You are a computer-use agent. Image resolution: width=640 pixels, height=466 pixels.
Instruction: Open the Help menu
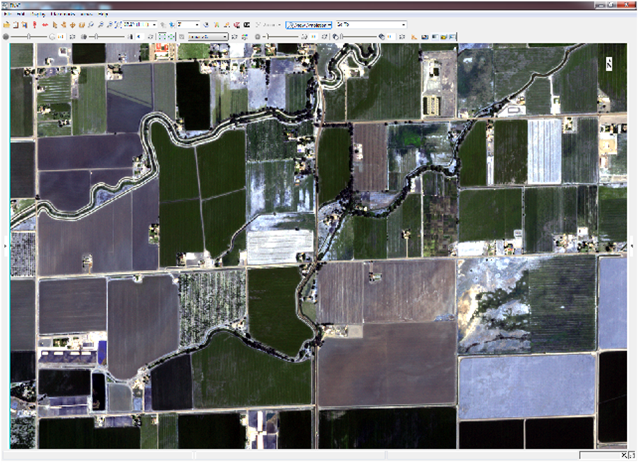pos(103,14)
